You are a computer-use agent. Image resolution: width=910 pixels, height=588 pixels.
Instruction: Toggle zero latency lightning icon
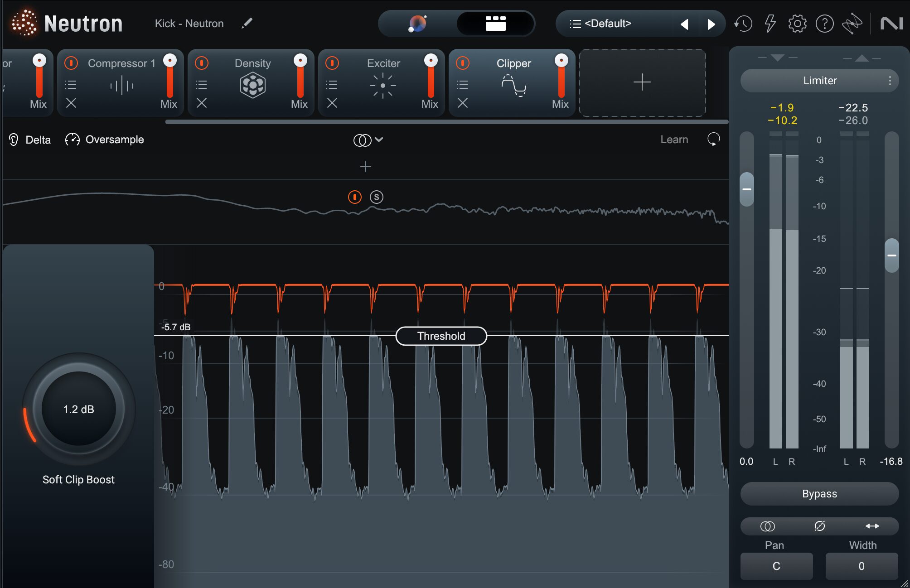tap(770, 24)
